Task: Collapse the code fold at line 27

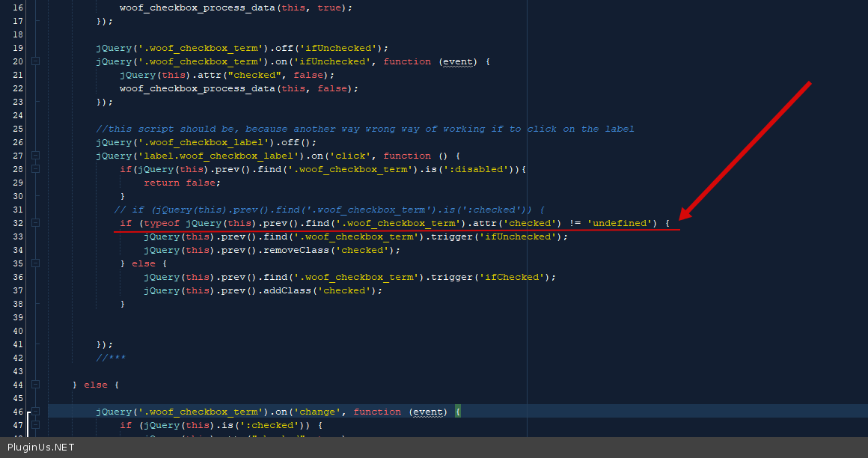Action: (x=35, y=156)
